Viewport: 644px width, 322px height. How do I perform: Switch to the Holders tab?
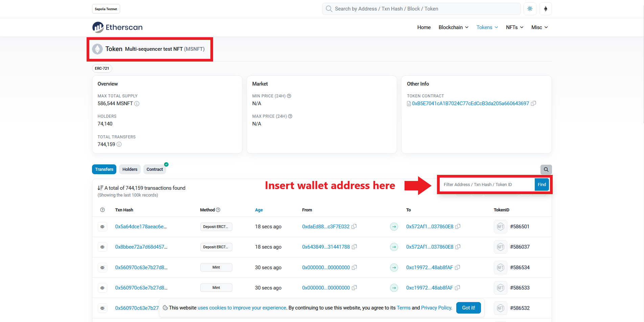130,169
